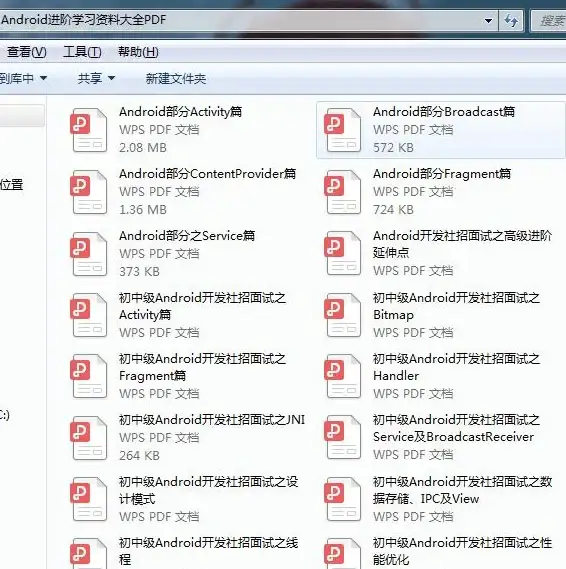Click PDF icon for 初中级面试之线程
Viewport: 566px width, 569px height.
click(89, 553)
